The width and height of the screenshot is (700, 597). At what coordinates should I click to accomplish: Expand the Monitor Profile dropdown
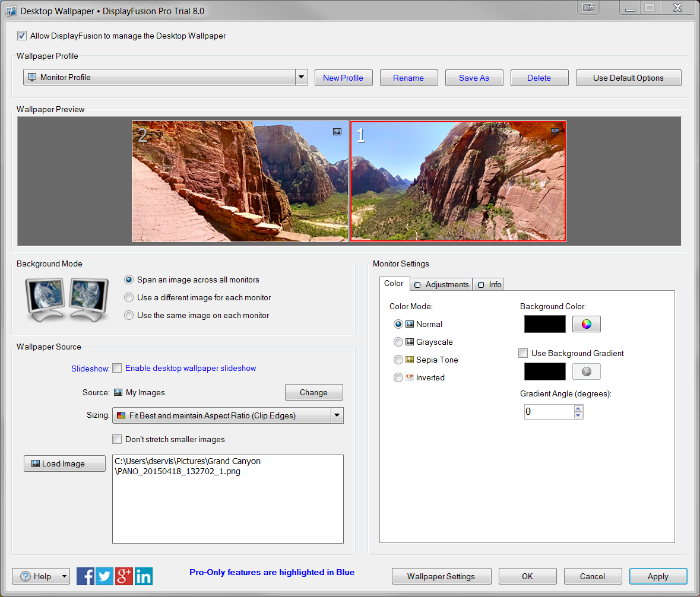click(x=301, y=77)
